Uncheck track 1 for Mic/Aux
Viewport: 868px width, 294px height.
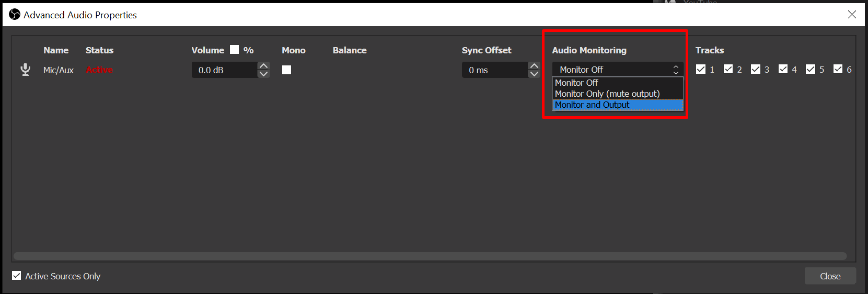click(x=701, y=69)
